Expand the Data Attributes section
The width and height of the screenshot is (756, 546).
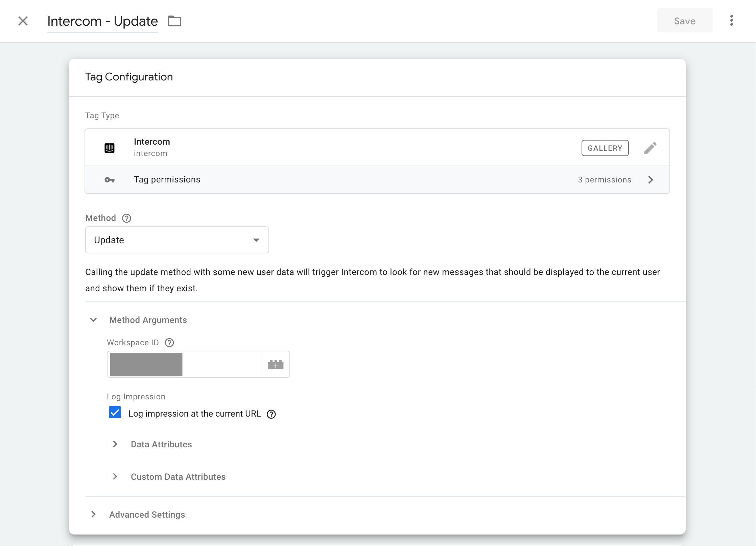[116, 444]
